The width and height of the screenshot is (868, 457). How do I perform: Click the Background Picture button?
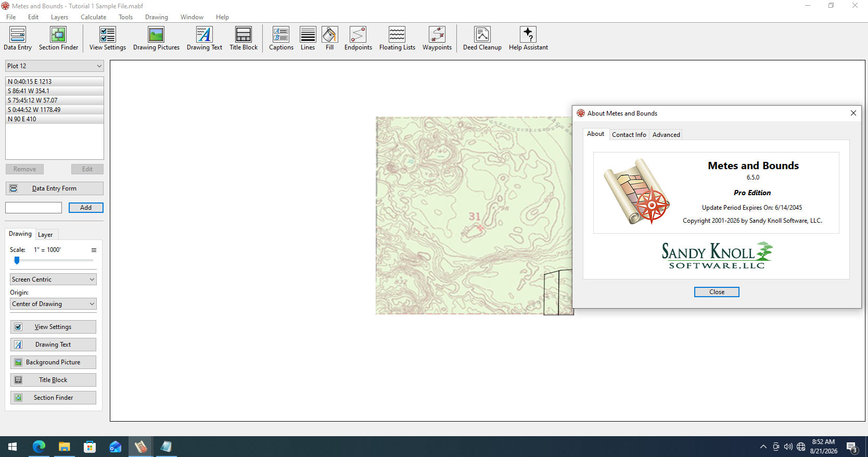[x=53, y=362]
